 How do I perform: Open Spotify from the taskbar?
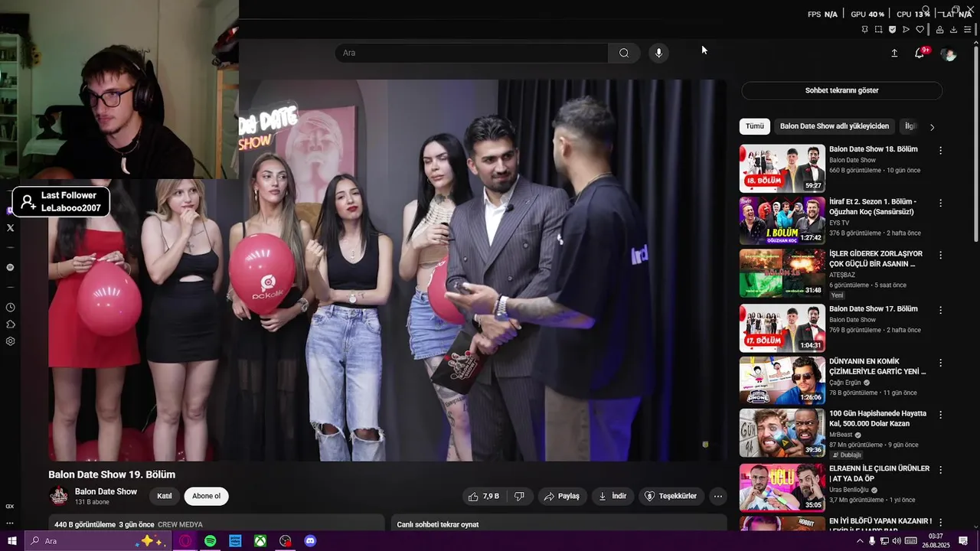[x=210, y=541]
